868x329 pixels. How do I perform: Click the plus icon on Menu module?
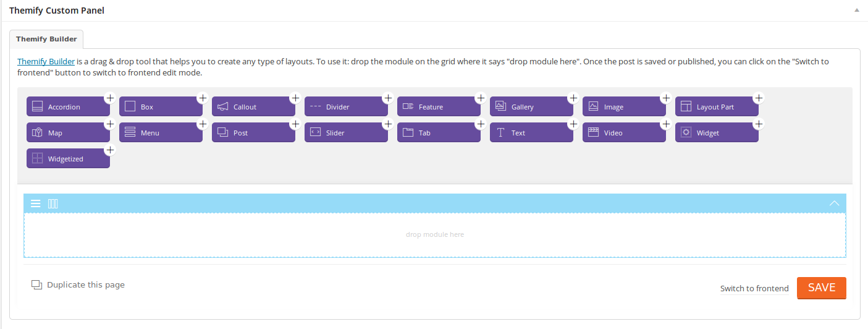pyautogui.click(x=202, y=124)
